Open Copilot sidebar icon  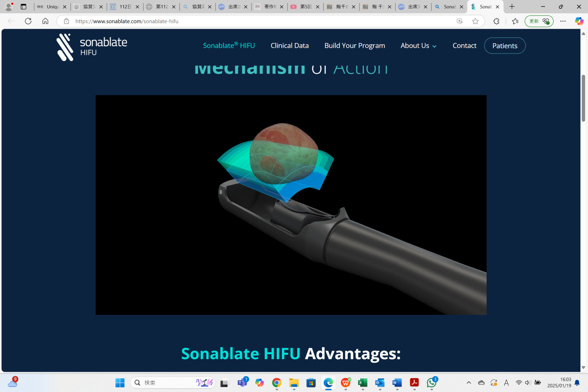point(579,21)
